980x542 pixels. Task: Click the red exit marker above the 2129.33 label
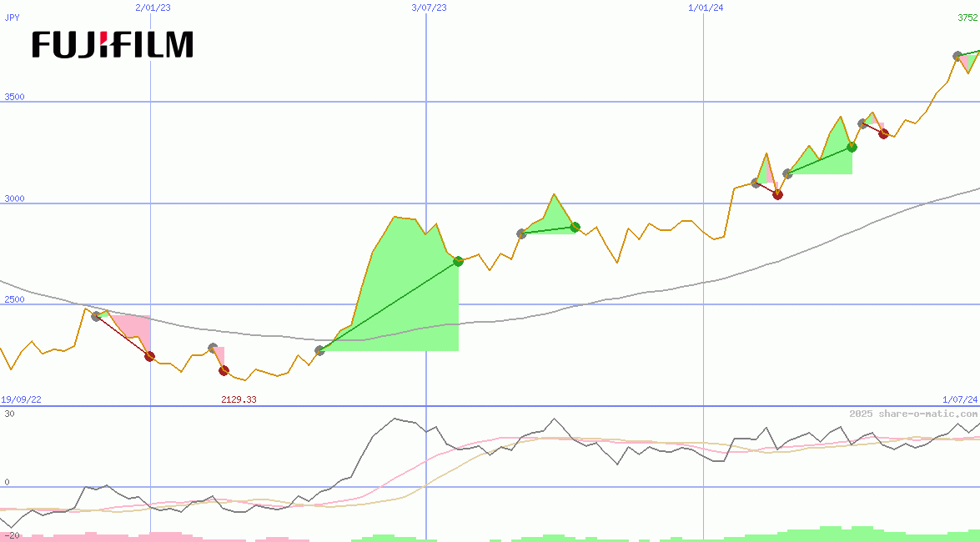tap(224, 371)
